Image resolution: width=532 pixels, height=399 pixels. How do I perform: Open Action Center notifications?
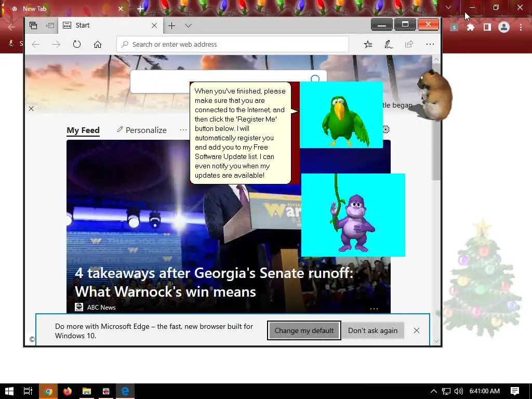click(515, 391)
